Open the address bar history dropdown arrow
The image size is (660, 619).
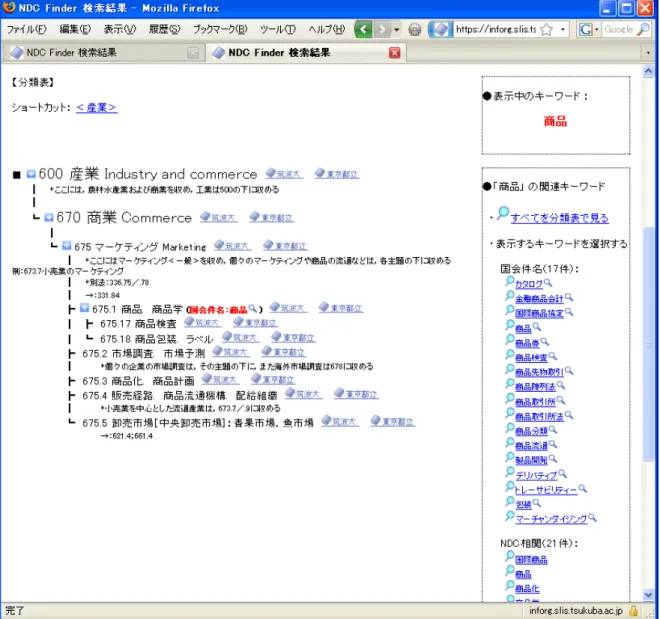[563, 29]
